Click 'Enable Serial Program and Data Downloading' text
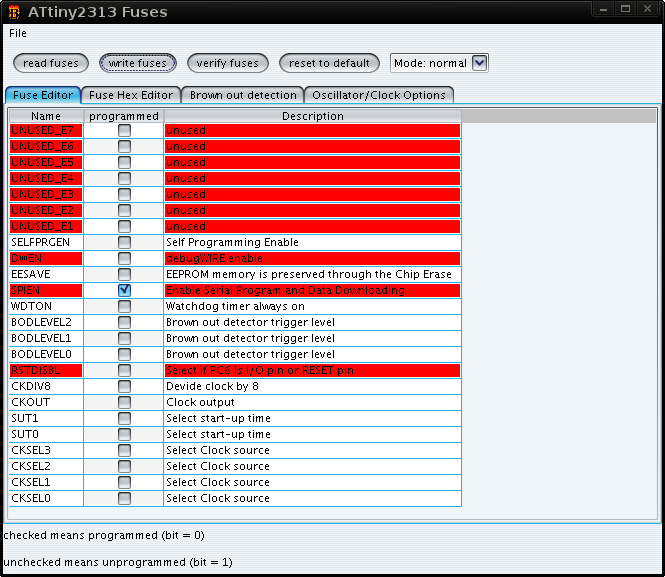This screenshot has height=577, width=665. pyautogui.click(x=285, y=290)
